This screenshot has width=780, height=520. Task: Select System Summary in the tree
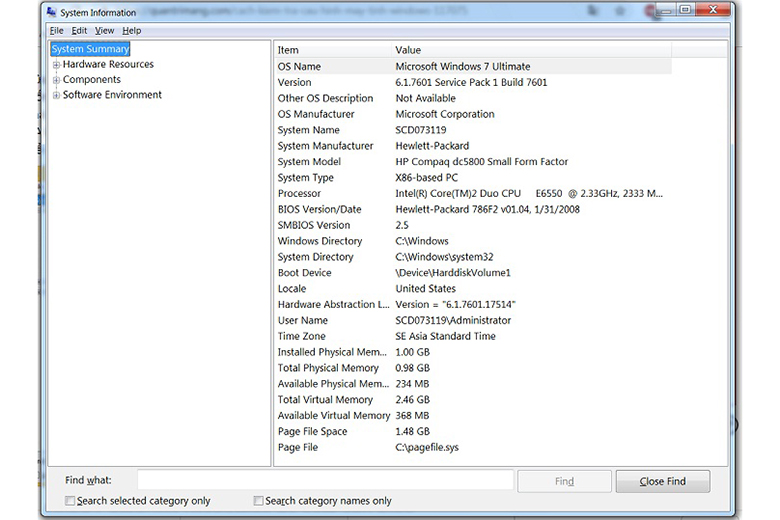90,49
